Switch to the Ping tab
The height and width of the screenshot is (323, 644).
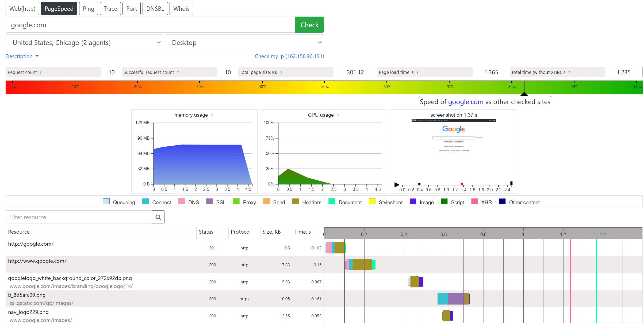point(89,9)
